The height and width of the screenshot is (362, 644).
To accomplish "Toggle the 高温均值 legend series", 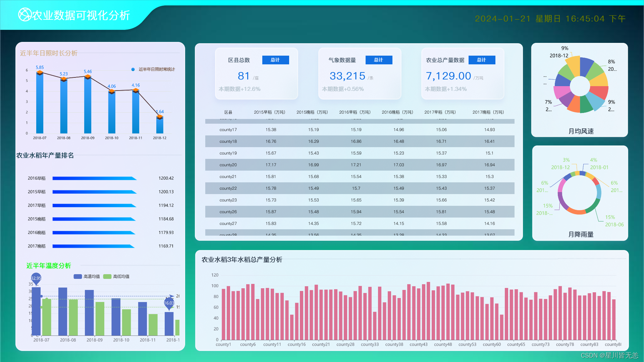I will 87,277.
